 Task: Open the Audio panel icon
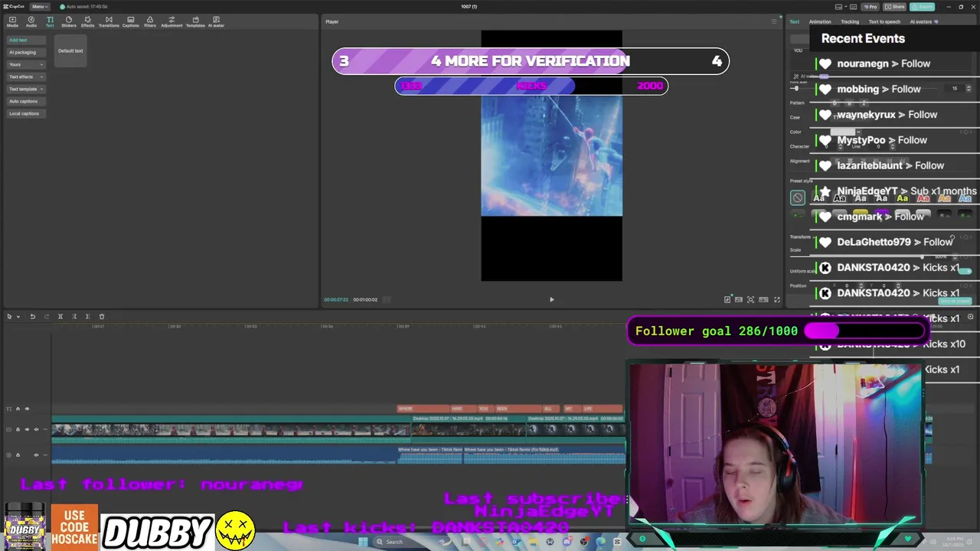31,21
